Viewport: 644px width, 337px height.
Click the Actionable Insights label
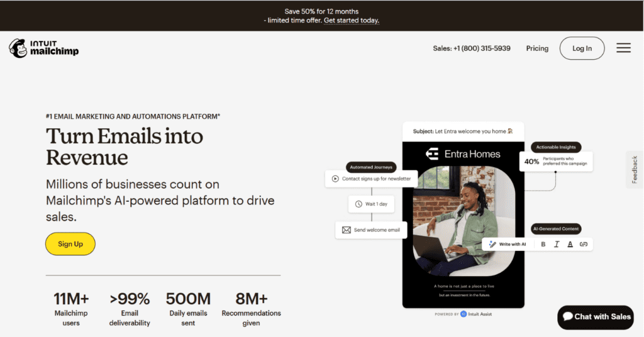click(x=556, y=147)
